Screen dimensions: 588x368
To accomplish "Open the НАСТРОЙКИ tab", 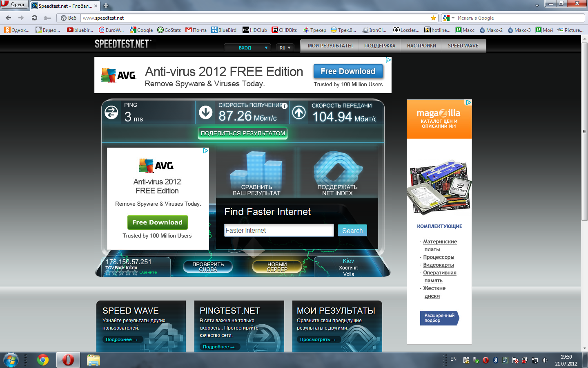I will point(421,46).
